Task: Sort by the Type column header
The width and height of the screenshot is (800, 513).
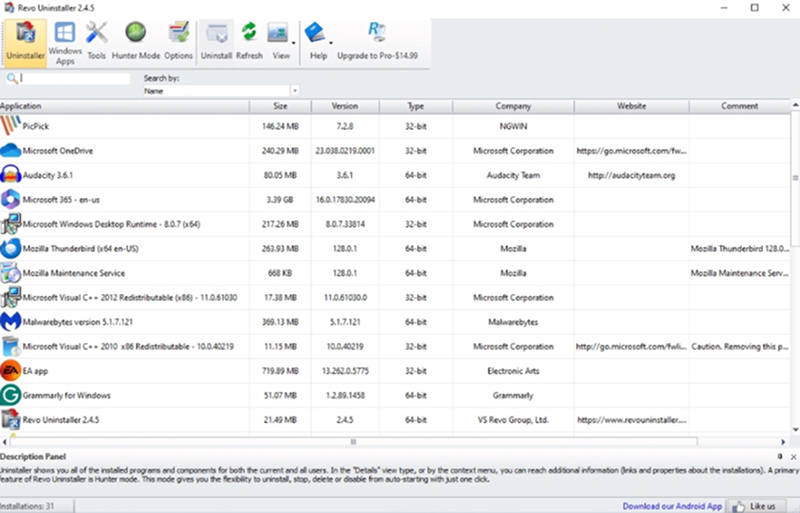Action: [416, 106]
